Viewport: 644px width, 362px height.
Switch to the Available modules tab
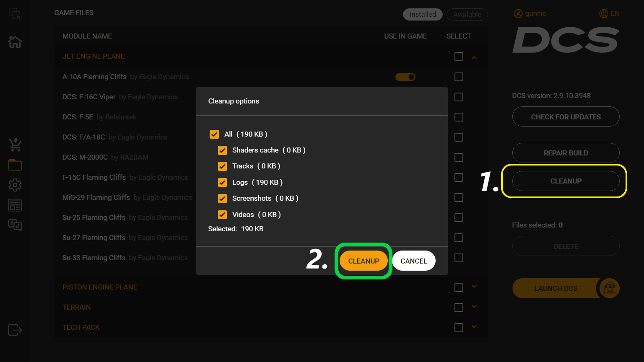point(467,14)
